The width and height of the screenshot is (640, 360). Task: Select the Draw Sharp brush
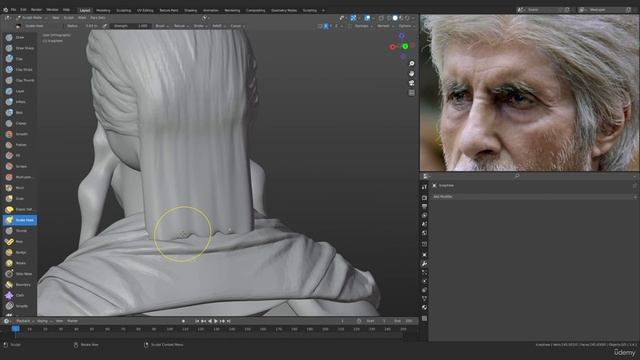point(19,48)
